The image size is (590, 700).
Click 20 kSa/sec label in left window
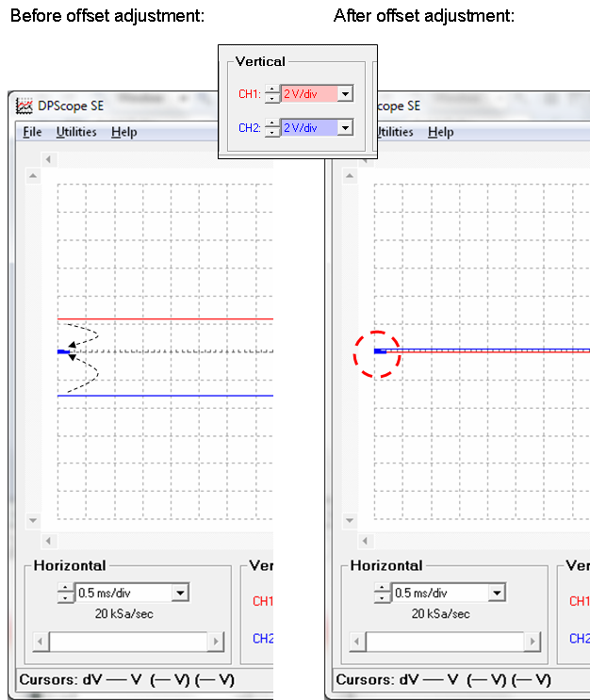(x=124, y=614)
